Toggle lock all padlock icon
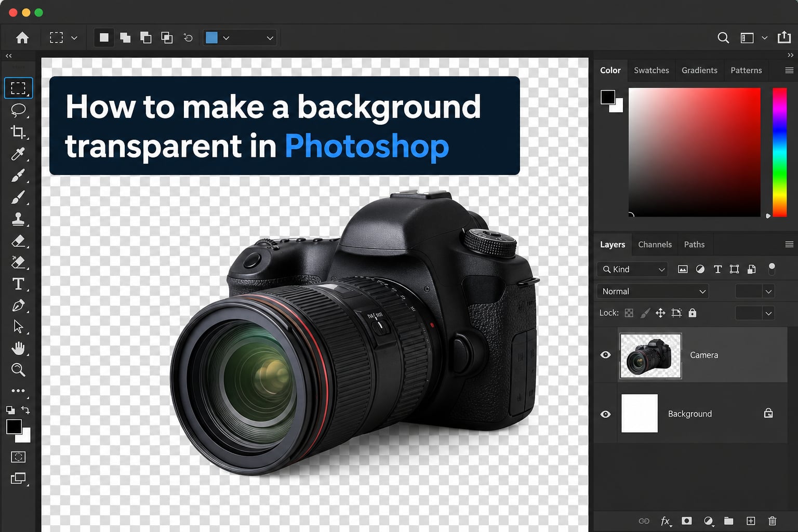This screenshot has height=532, width=798. coord(692,313)
